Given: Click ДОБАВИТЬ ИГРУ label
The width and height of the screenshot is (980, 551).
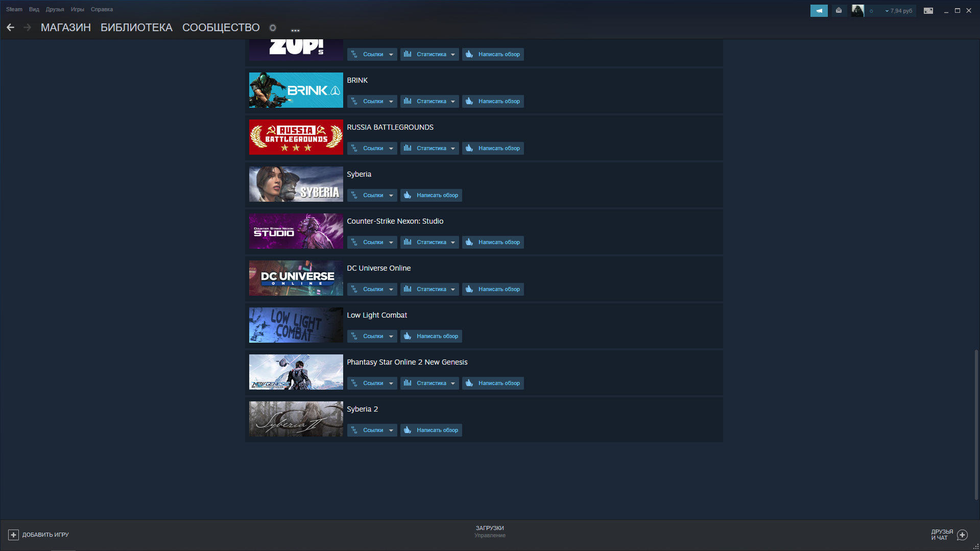Looking at the screenshot, I should pos(45,535).
